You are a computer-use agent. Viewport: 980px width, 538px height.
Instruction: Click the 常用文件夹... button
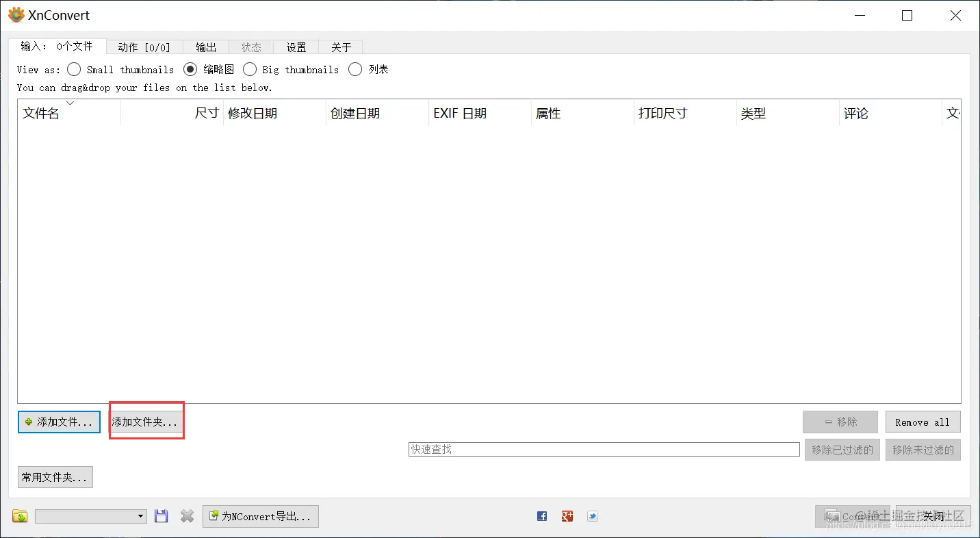click(x=55, y=477)
